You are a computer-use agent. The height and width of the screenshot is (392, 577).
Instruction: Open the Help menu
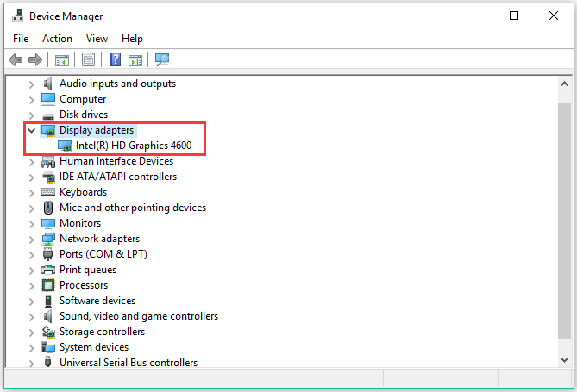tap(132, 39)
